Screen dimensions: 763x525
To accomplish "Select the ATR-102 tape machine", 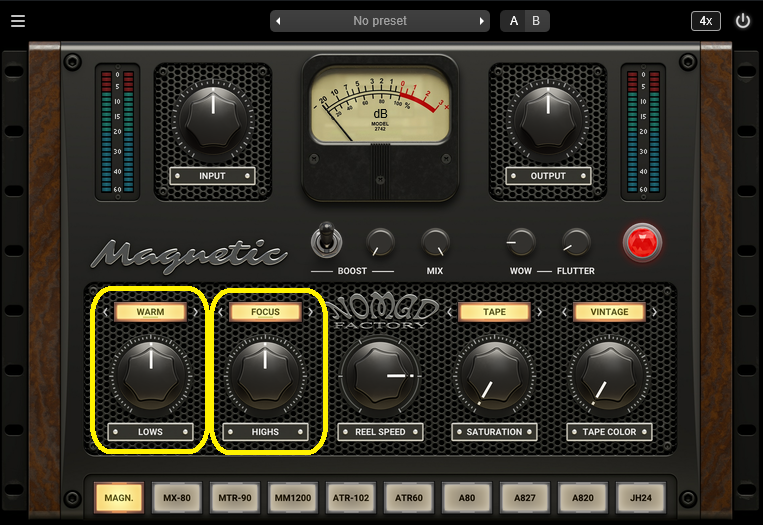I will click(x=351, y=498).
